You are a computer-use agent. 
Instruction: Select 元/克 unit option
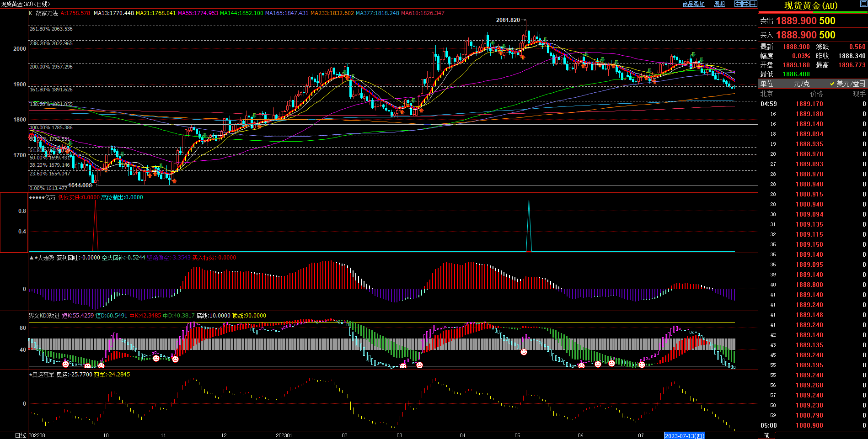coord(801,84)
